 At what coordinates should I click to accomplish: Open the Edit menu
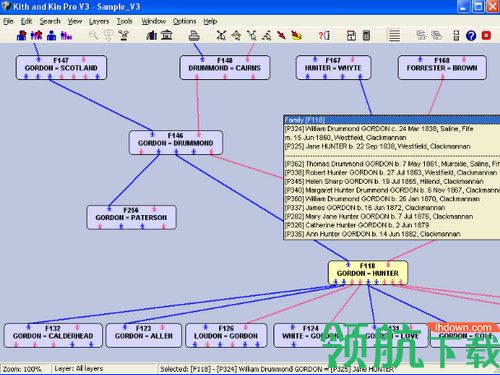pos(26,21)
